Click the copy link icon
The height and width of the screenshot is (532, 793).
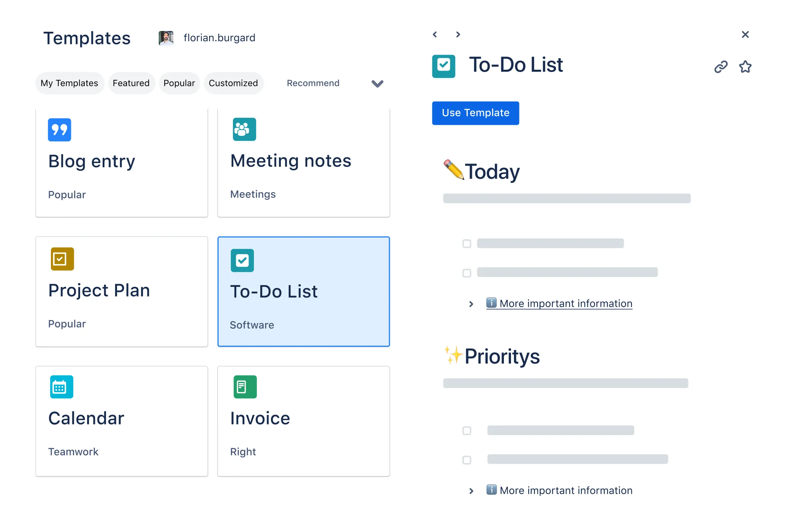[x=720, y=67]
